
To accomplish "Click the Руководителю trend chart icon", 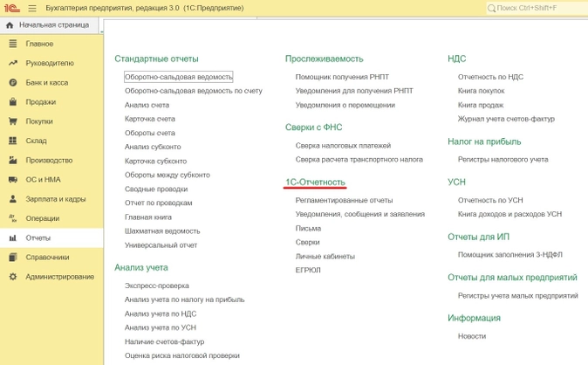I will [x=13, y=63].
